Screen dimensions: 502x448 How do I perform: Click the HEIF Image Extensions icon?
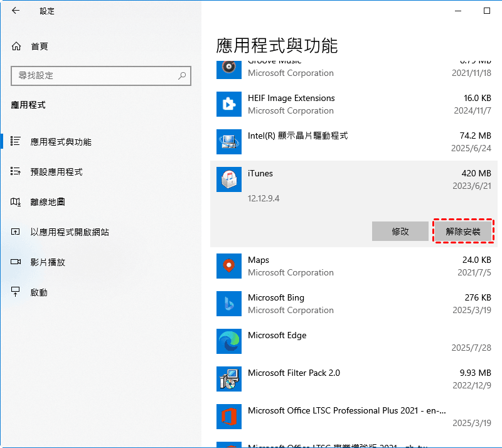coord(229,104)
